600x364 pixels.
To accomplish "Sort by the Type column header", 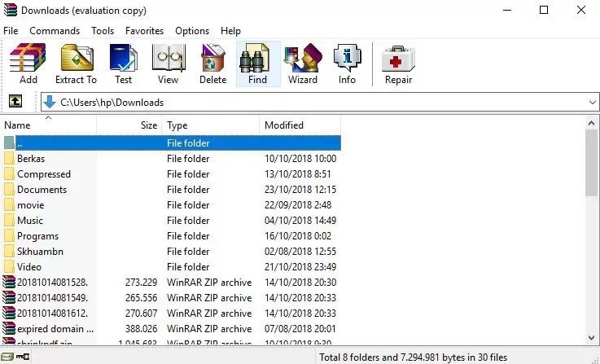I will coord(211,125).
